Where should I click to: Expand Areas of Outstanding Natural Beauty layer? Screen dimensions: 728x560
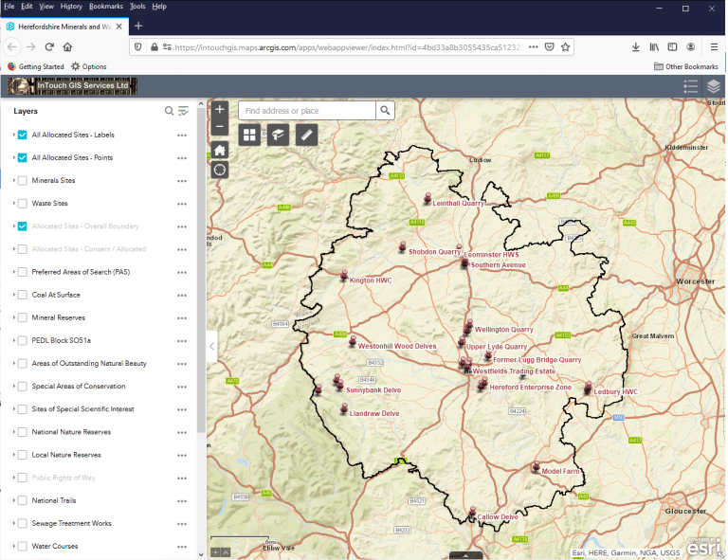click(x=14, y=363)
